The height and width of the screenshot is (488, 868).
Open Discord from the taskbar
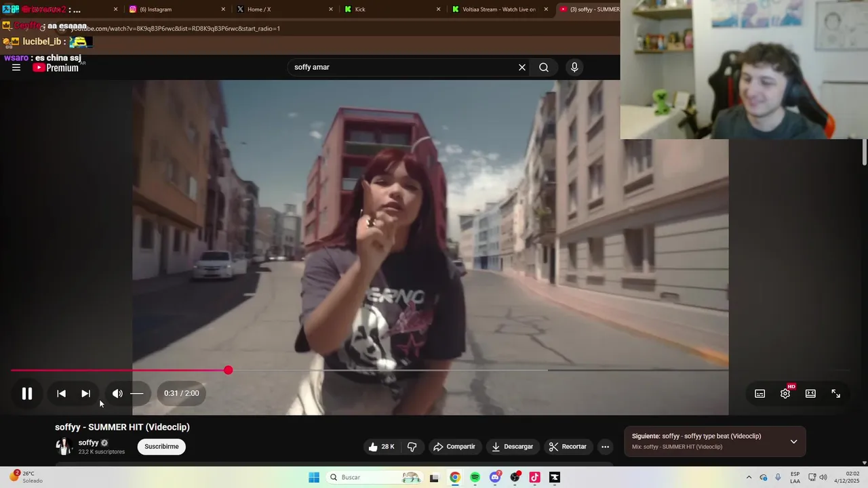495,477
